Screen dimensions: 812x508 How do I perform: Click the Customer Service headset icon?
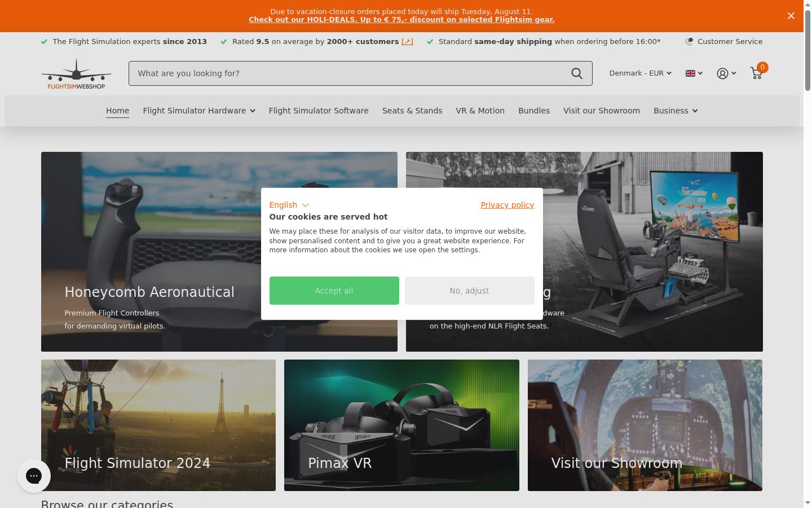(689, 41)
